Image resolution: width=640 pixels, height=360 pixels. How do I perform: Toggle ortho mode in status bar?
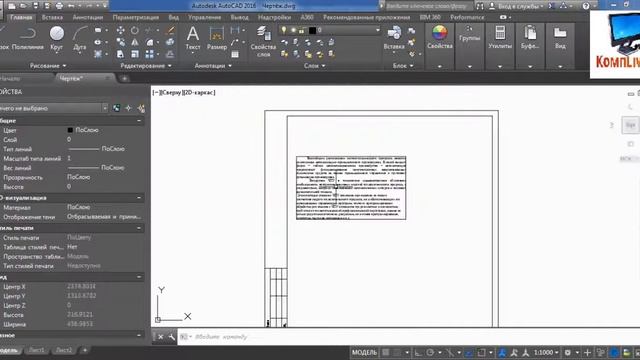(x=418, y=352)
